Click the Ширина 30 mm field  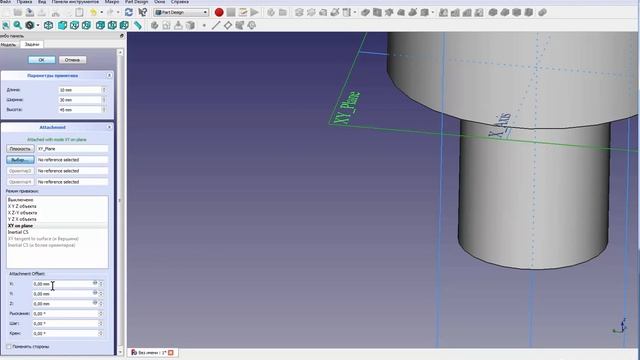click(82, 100)
